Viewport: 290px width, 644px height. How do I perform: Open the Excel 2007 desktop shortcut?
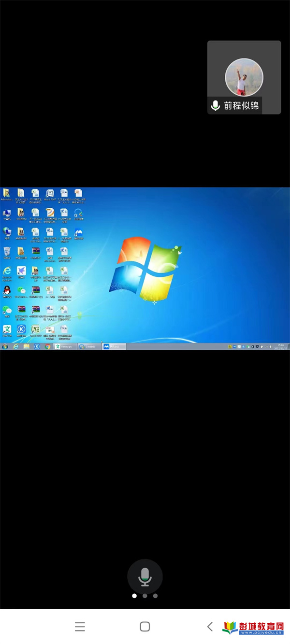35,330
